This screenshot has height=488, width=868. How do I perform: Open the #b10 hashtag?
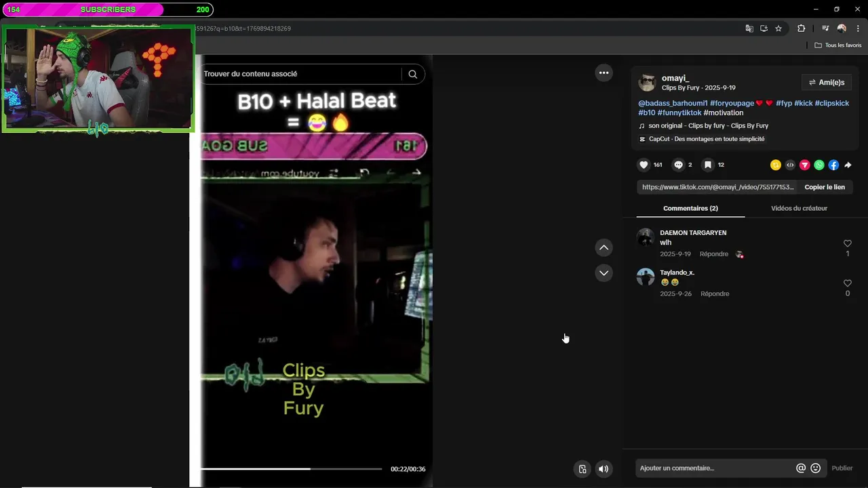pyautogui.click(x=647, y=113)
